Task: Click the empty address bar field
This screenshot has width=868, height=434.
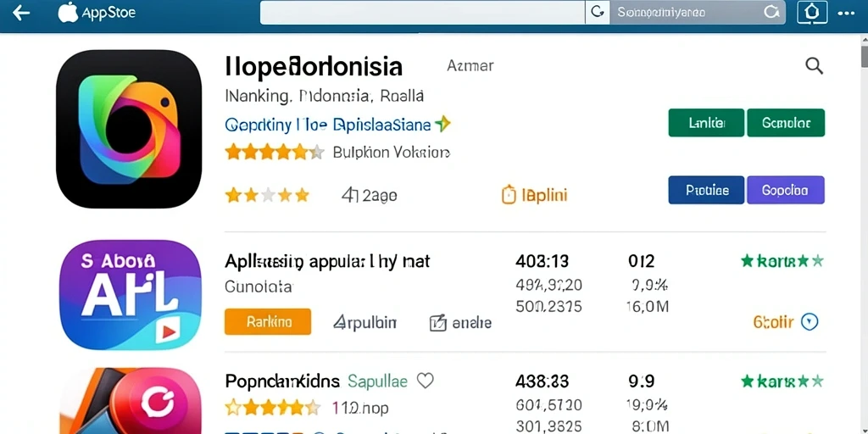Action: pyautogui.click(x=422, y=12)
